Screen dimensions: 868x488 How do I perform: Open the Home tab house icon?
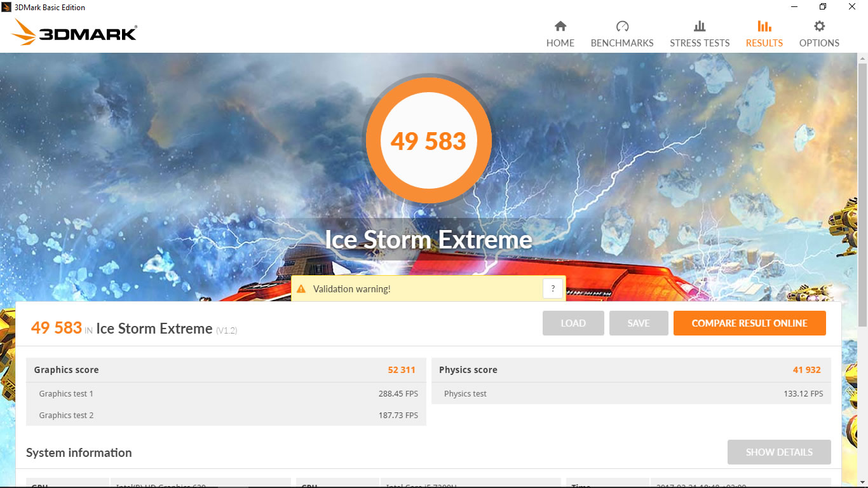[x=560, y=26]
